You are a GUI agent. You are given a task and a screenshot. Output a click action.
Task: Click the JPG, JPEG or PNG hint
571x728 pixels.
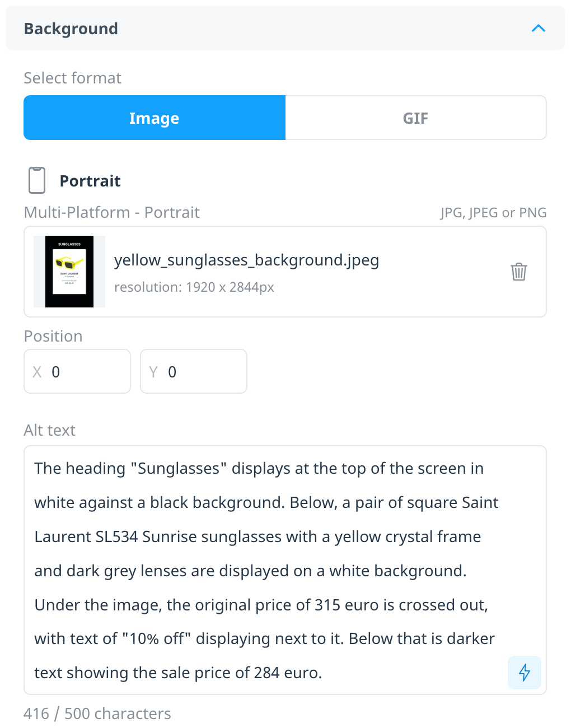point(493,213)
